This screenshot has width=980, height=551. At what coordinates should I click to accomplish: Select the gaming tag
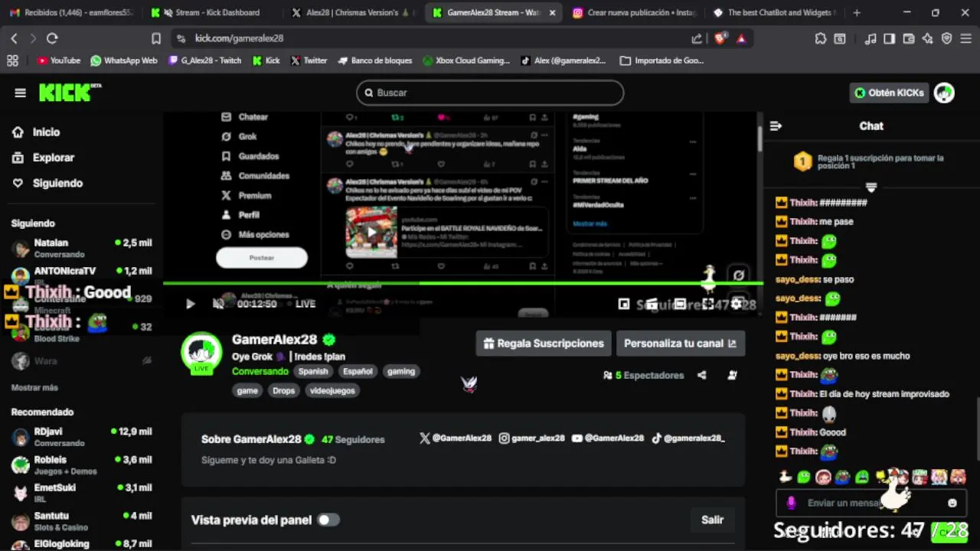401,371
